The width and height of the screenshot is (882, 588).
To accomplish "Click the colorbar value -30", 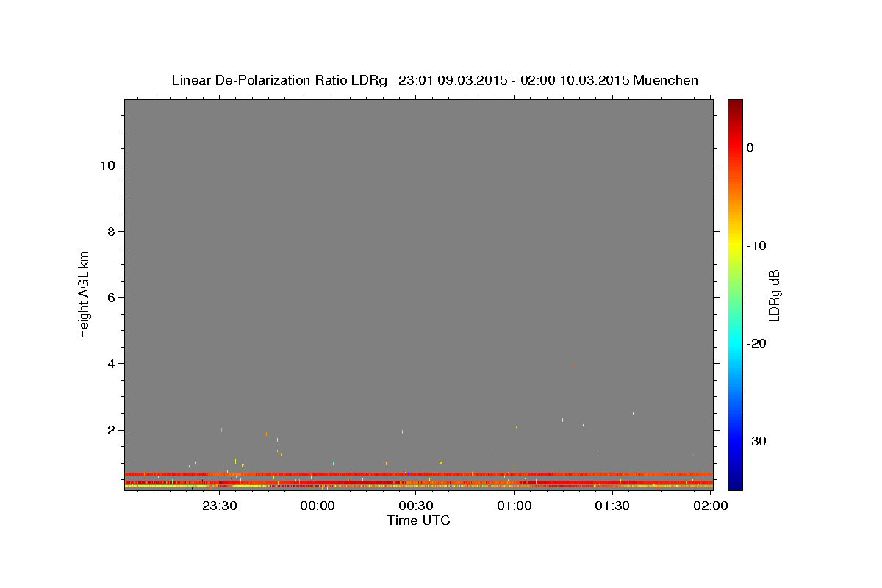I will (x=757, y=441).
